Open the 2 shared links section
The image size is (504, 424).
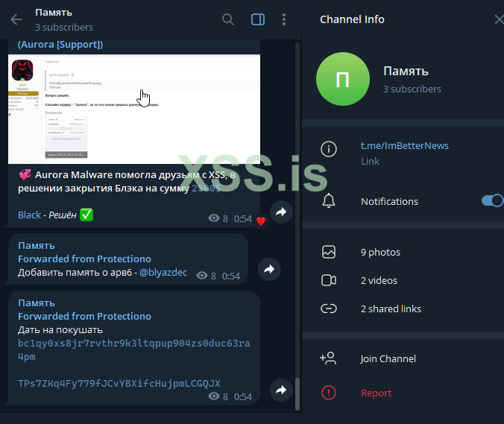[391, 308]
